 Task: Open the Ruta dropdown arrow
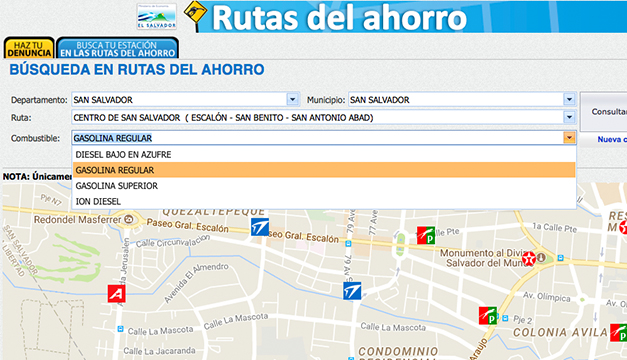(x=569, y=117)
